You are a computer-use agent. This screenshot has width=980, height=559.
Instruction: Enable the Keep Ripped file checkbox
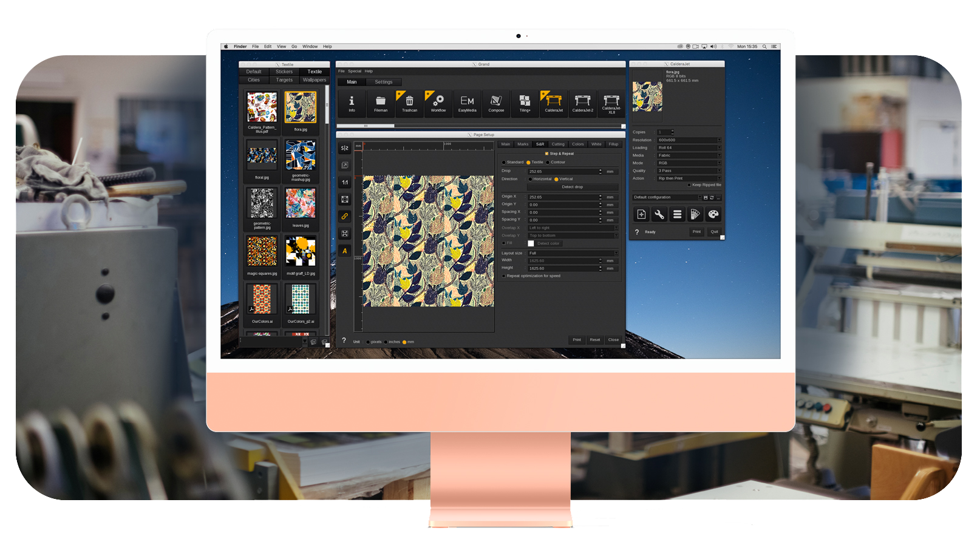click(x=689, y=185)
